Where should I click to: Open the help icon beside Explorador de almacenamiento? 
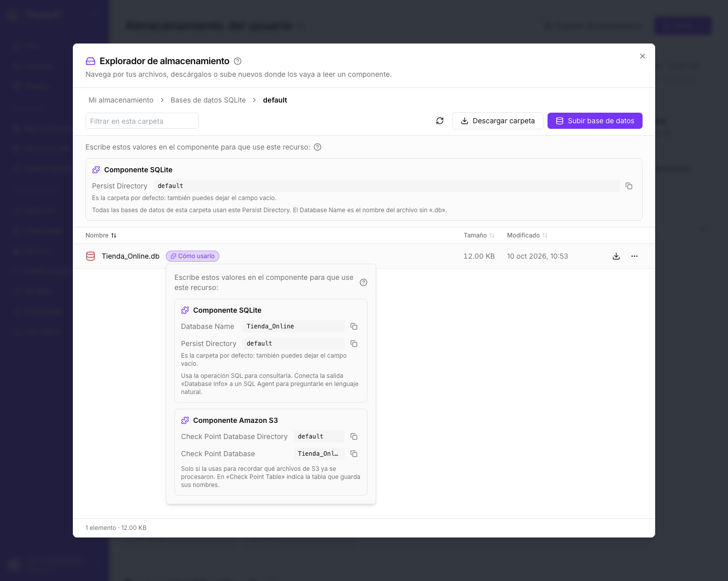(238, 61)
